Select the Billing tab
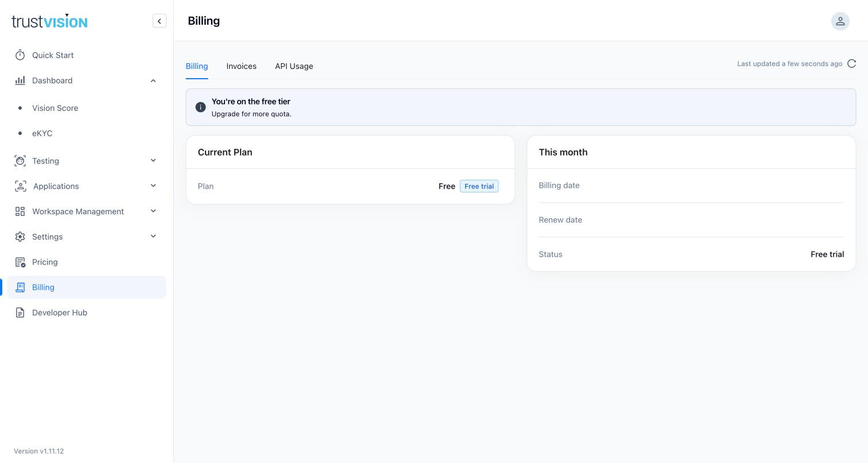 coord(196,66)
